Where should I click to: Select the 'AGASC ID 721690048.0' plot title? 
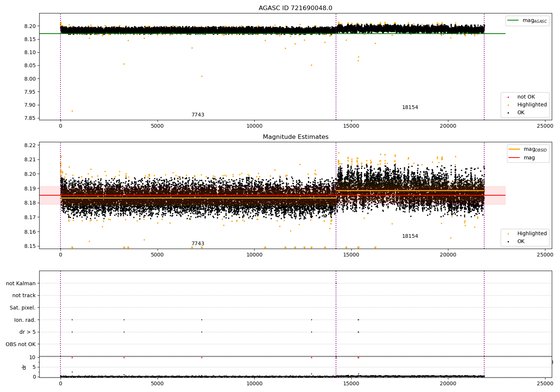coord(295,8)
